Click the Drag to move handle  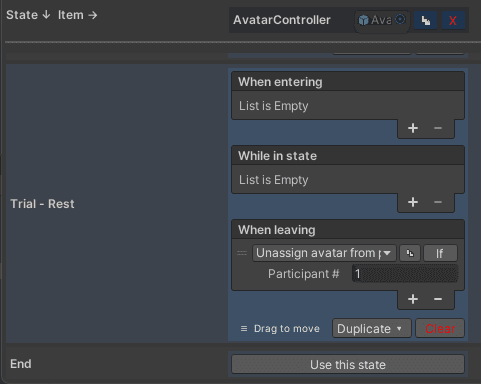coord(280,329)
